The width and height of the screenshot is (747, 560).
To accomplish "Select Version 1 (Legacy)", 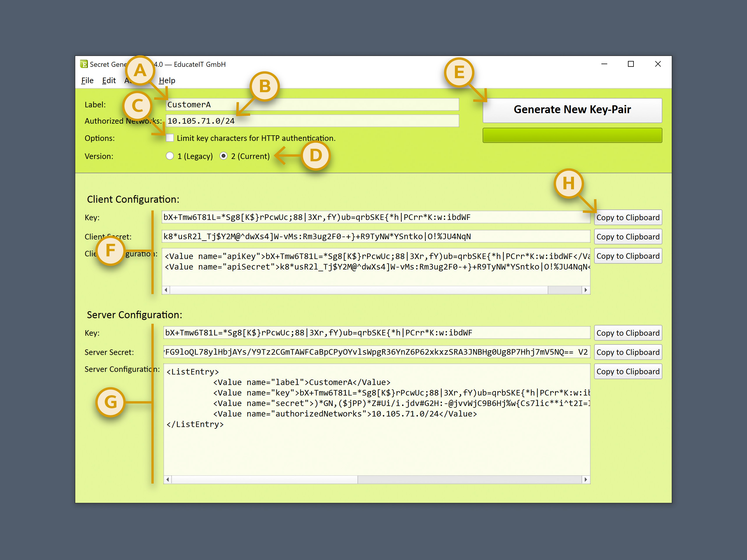I will tap(170, 156).
